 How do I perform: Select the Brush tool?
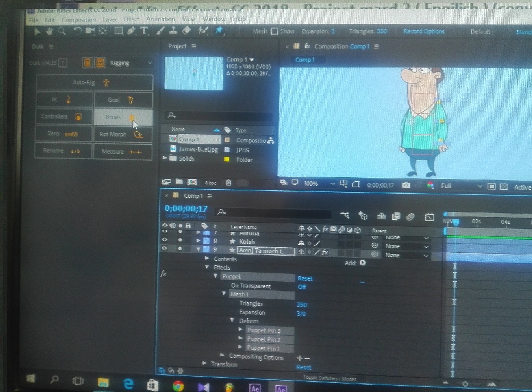(x=160, y=31)
